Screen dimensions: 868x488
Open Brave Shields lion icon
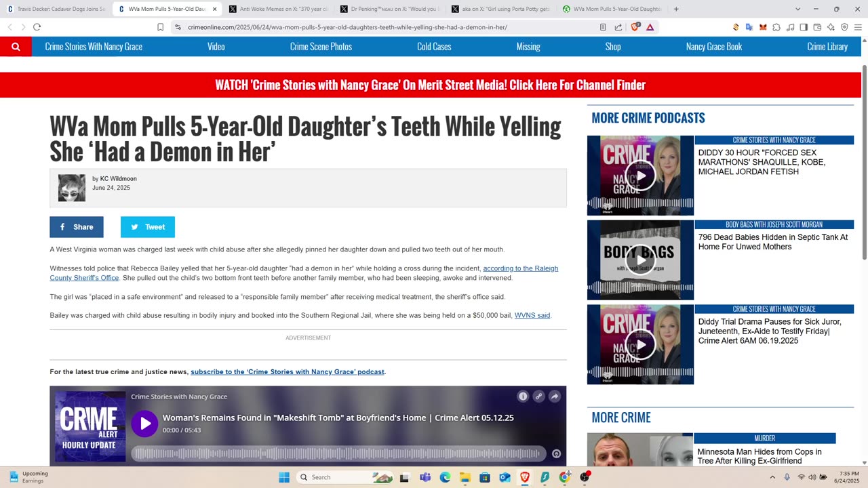[x=636, y=27]
